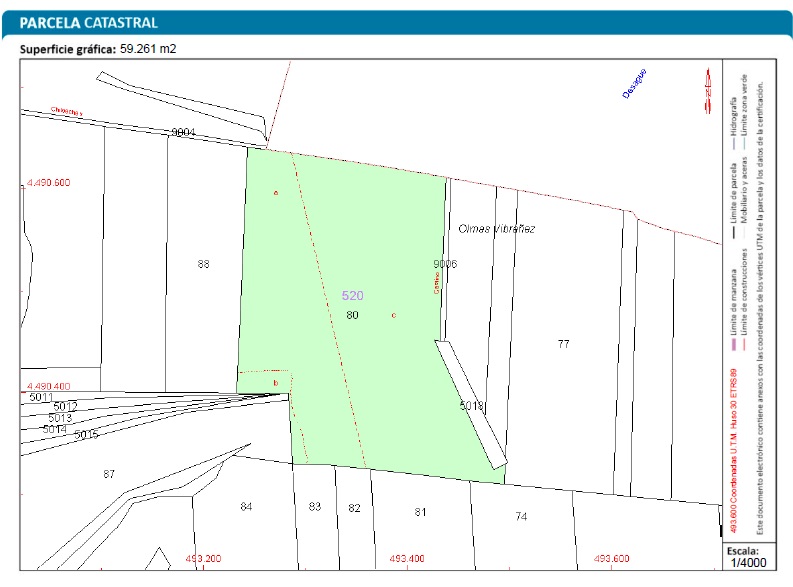Image resolution: width=793 pixels, height=587 pixels.
Task: Select parcel 88 on the map
Action: click(x=204, y=264)
